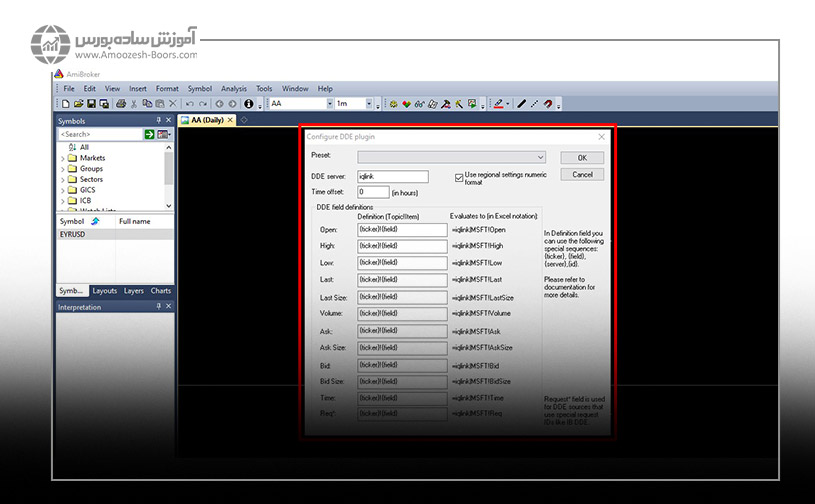Click the Print icon in toolbar

121,104
